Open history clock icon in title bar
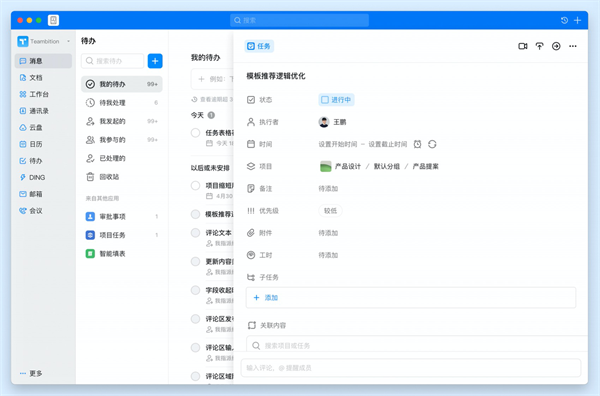Image resolution: width=600 pixels, height=396 pixels. pyautogui.click(x=564, y=20)
